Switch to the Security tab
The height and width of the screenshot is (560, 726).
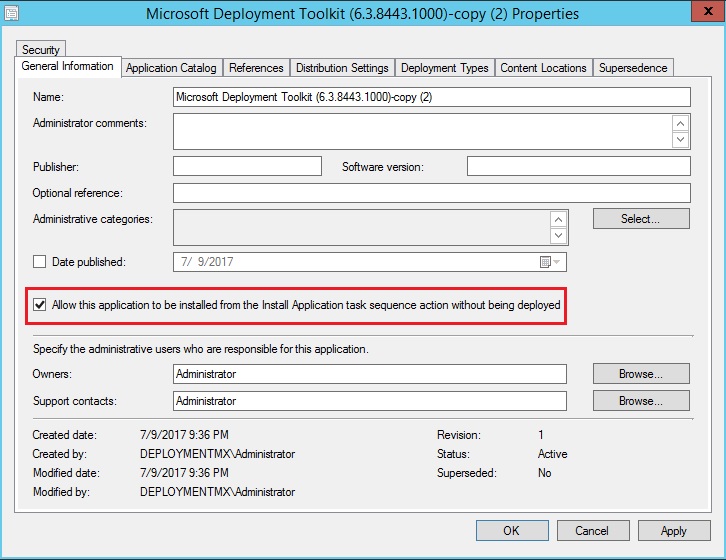(x=41, y=49)
